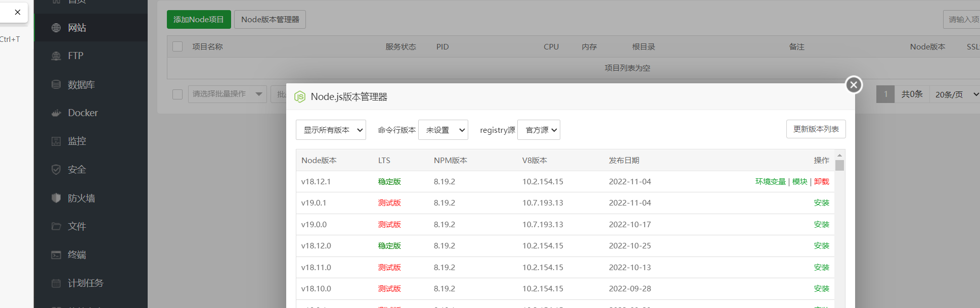980x308 pixels.
Task: Click page number 1 in pagination
Action: point(885,94)
